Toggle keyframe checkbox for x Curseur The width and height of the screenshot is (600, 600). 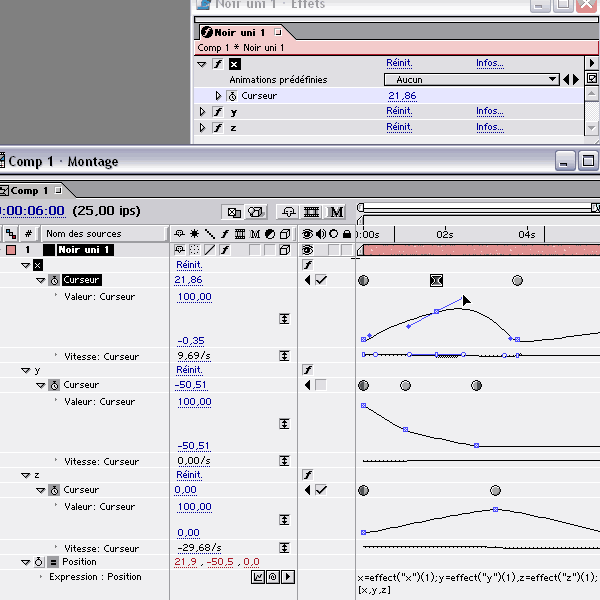tap(321, 280)
